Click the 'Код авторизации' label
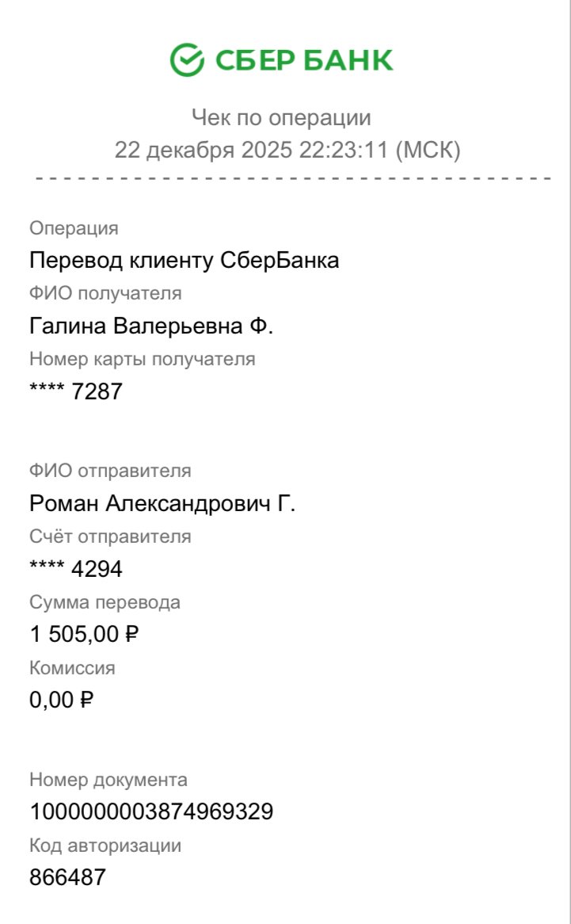The width and height of the screenshot is (571, 924). point(105,846)
